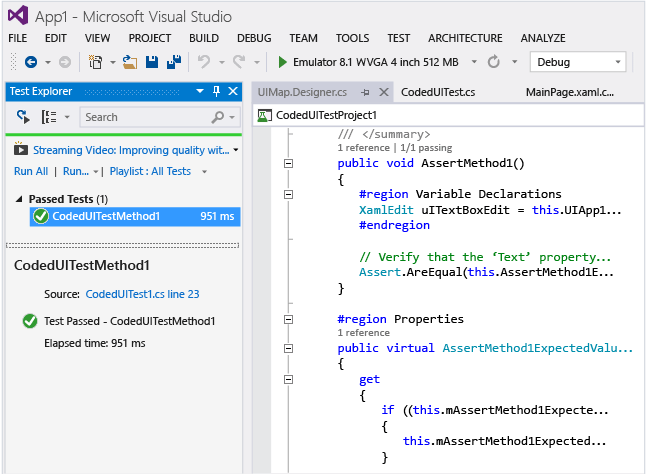This screenshot has height=474, width=646.
Task: Open the PROJECT menu
Action: point(150,38)
